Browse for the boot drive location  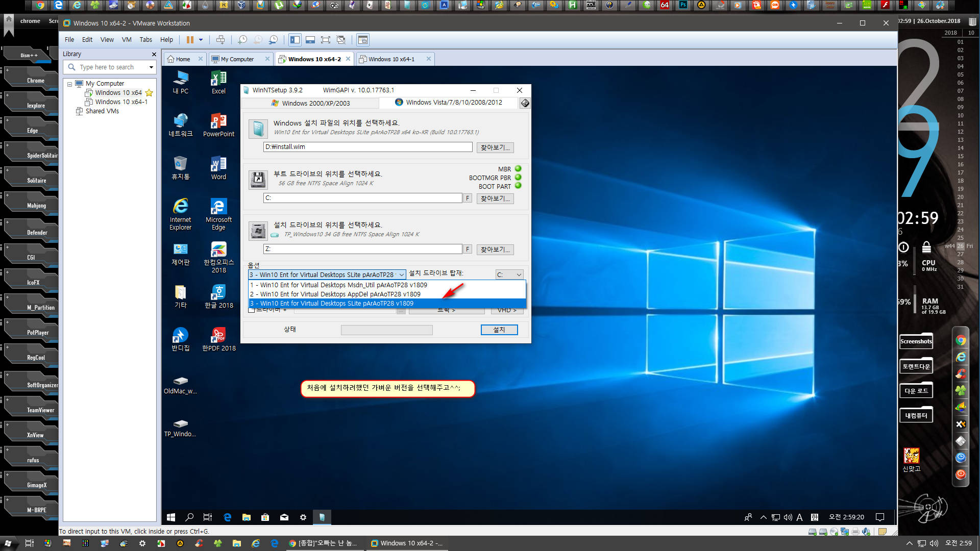coord(495,198)
